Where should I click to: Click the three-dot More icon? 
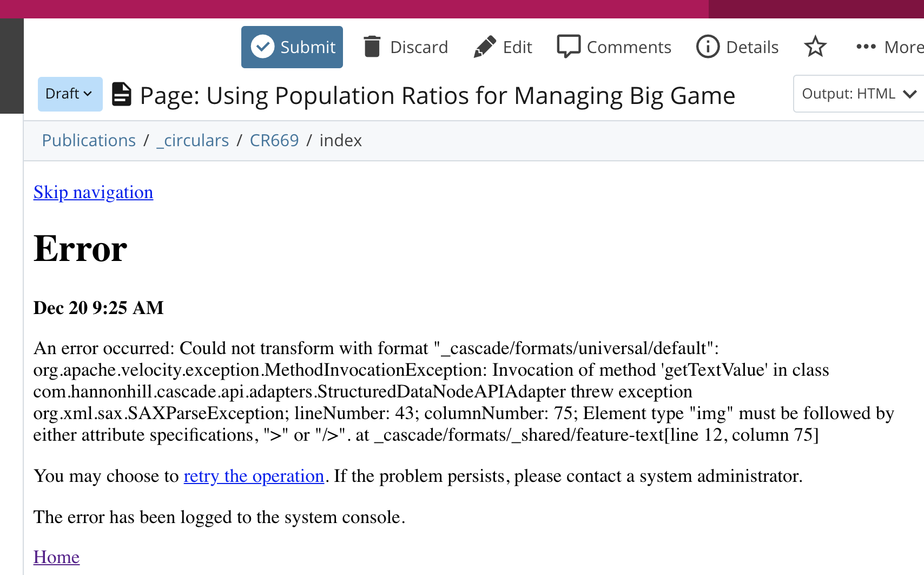coord(866,47)
